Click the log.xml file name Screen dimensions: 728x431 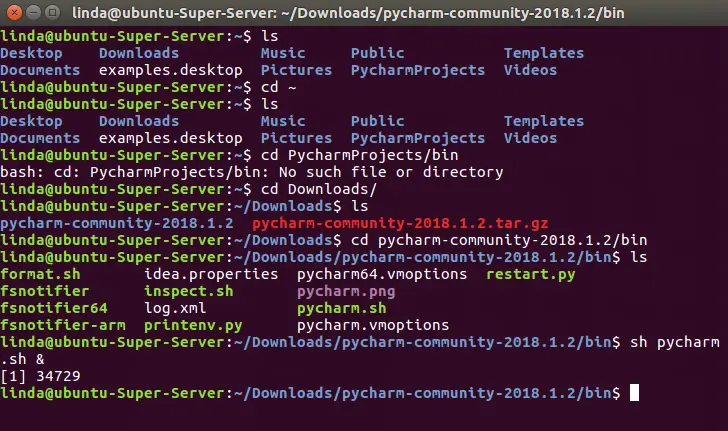click(x=176, y=308)
